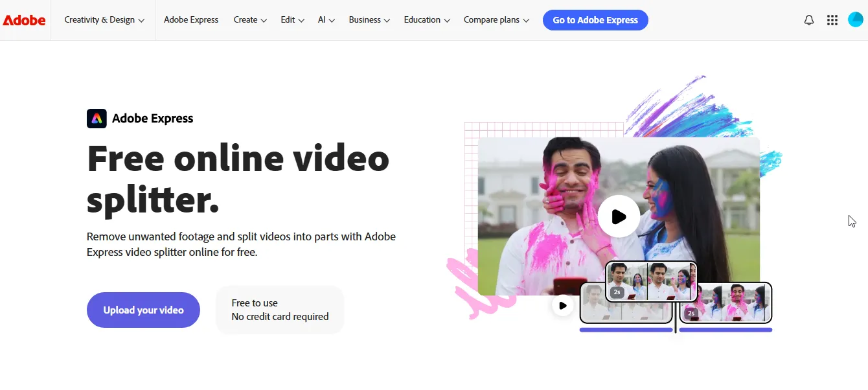Click the Upload your video button

click(143, 310)
